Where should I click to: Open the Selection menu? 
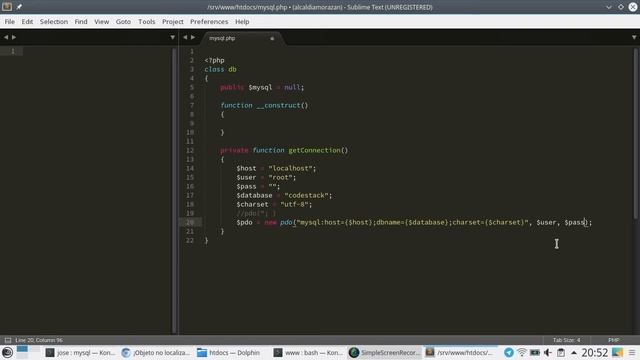coord(54,22)
